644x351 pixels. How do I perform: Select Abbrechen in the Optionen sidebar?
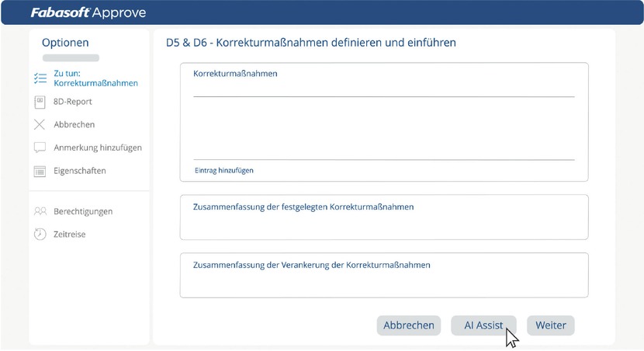(74, 124)
